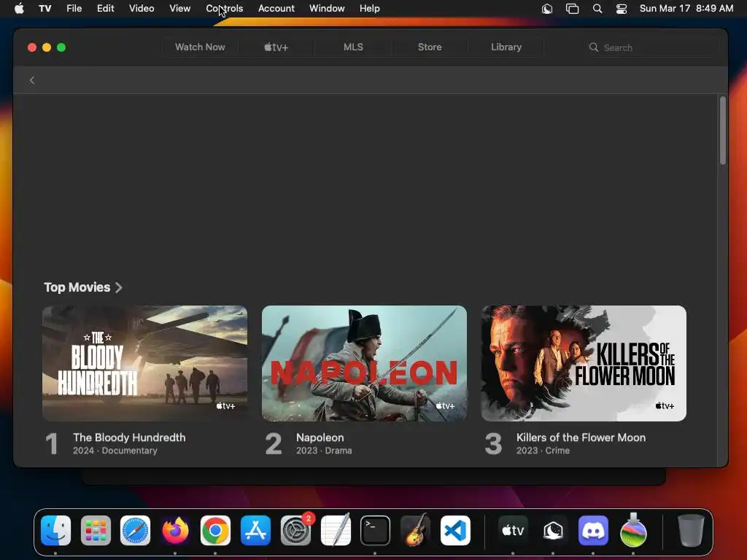Click the Stage Manager windows icon in menu bar
Screen dimensions: 747x560
[x=572, y=9]
